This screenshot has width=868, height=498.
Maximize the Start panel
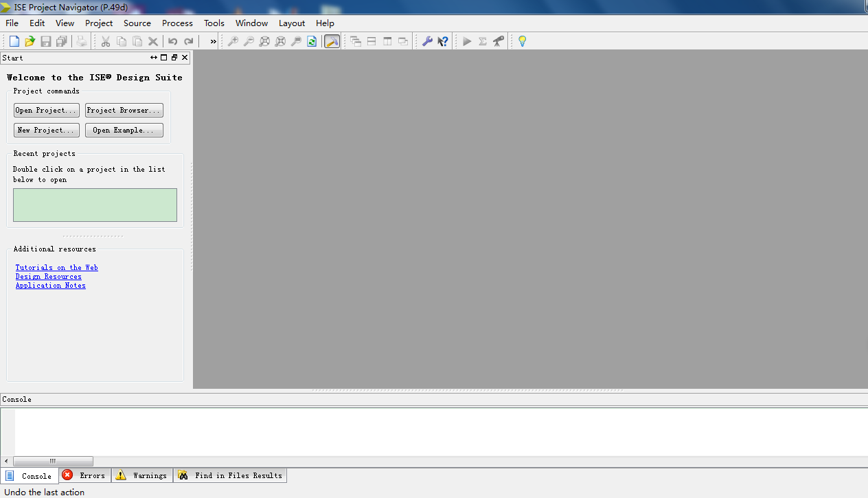coord(164,58)
